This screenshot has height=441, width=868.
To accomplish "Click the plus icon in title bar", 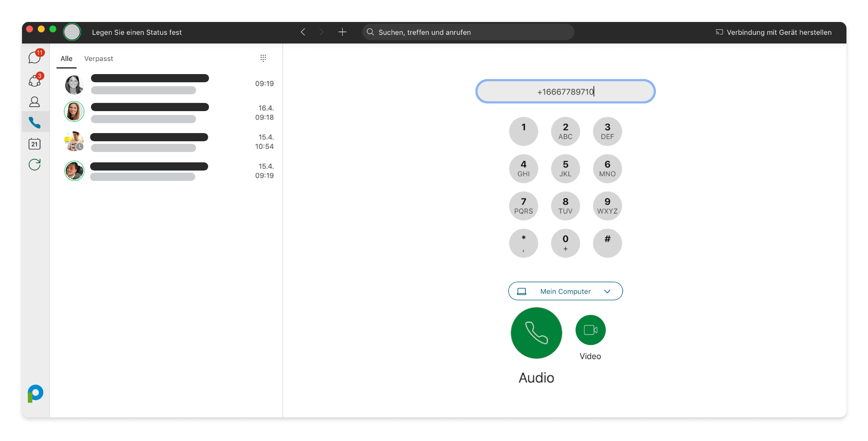I will (x=342, y=32).
